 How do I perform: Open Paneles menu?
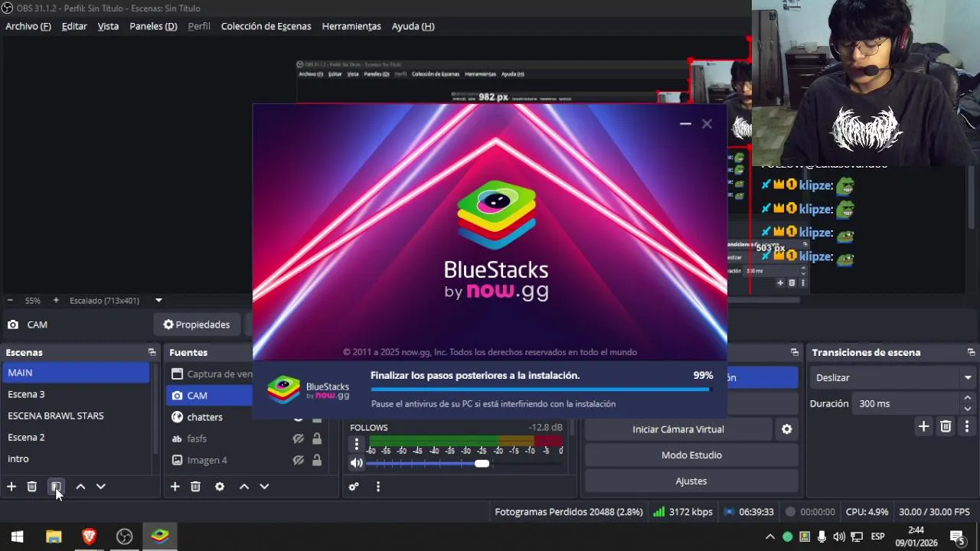(x=153, y=26)
